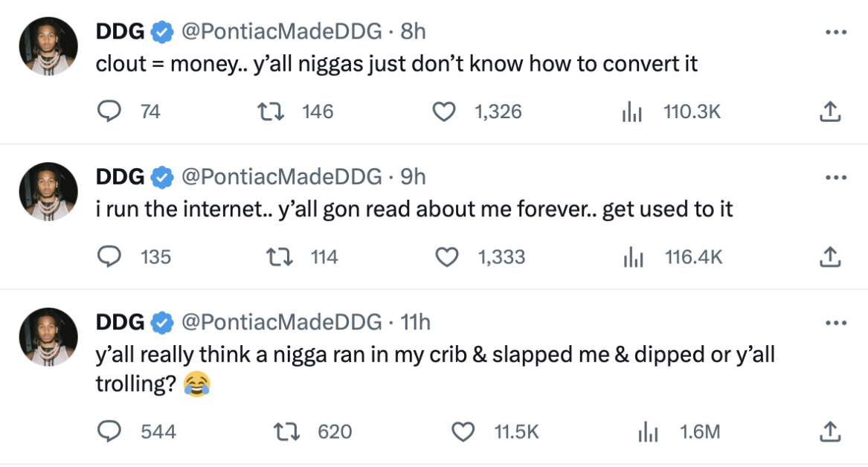This screenshot has width=868, height=467.
Task: Reply to the tweet with 544 replies
Action: tap(109, 431)
